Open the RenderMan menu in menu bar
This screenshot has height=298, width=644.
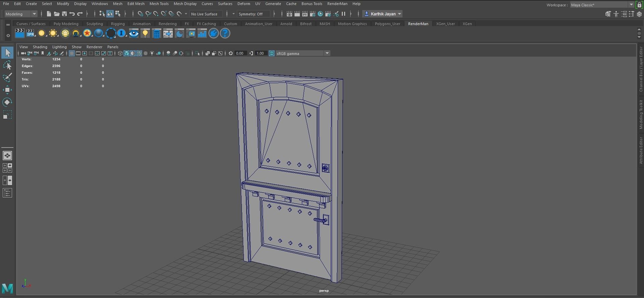(x=337, y=4)
